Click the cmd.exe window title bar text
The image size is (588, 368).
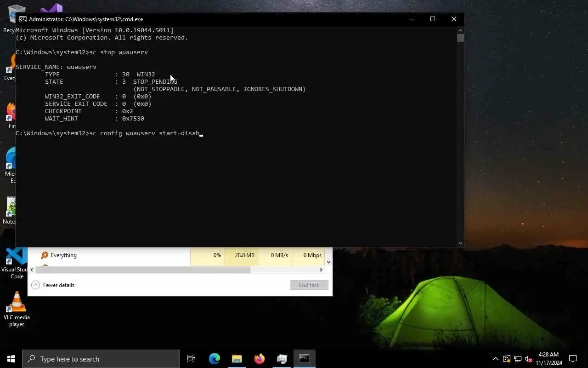[86, 19]
